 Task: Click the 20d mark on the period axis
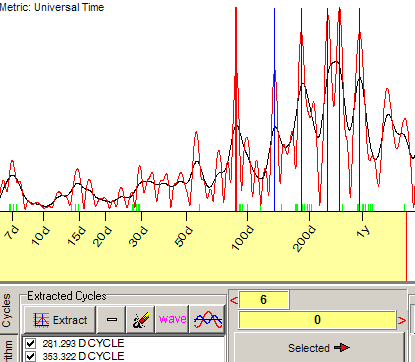click(102, 236)
